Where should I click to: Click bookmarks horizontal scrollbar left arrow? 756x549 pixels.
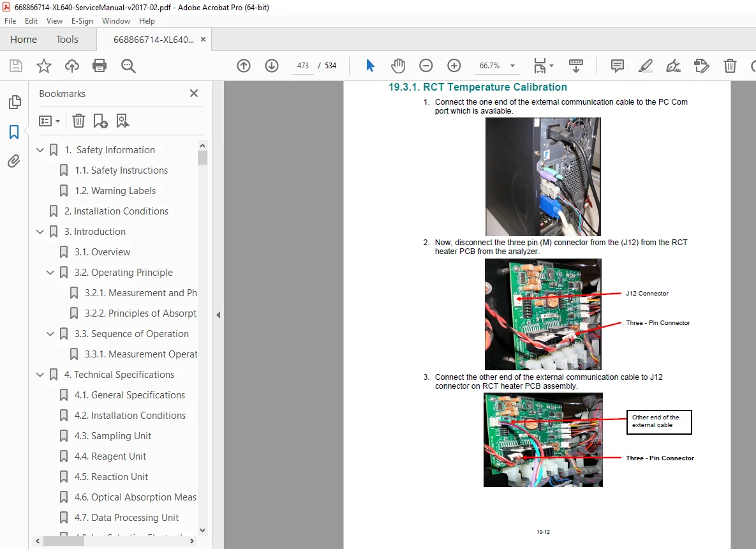pos(38,541)
